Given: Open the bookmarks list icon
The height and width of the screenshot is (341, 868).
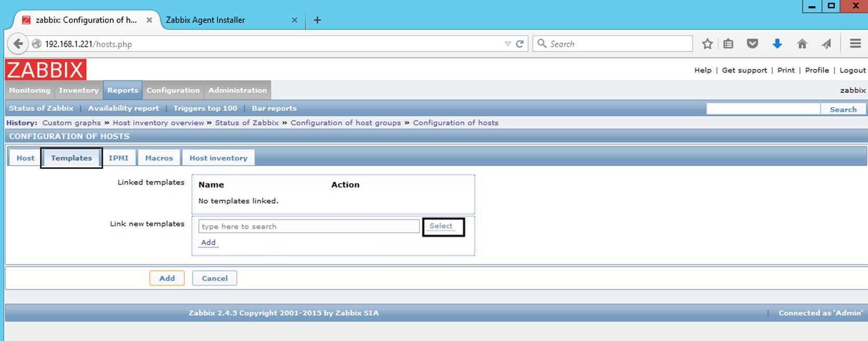Looking at the screenshot, I should [728, 44].
